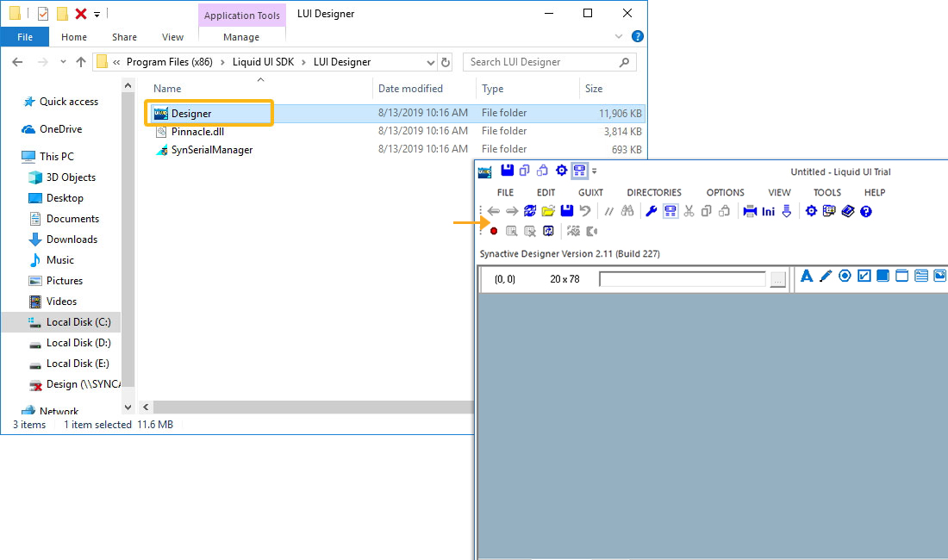
Task: Click the blue help icon in File Explorer
Action: 637,36
